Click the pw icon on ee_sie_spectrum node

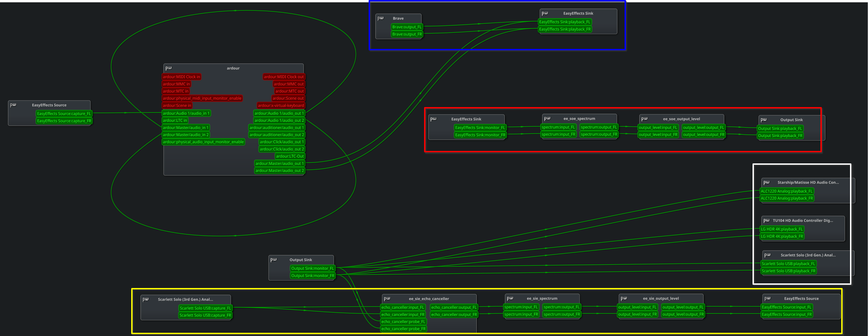[510, 298]
